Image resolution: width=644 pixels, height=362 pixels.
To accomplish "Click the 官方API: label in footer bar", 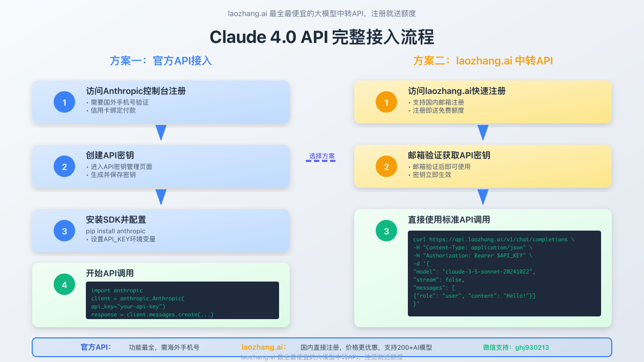I will pyautogui.click(x=96, y=347).
